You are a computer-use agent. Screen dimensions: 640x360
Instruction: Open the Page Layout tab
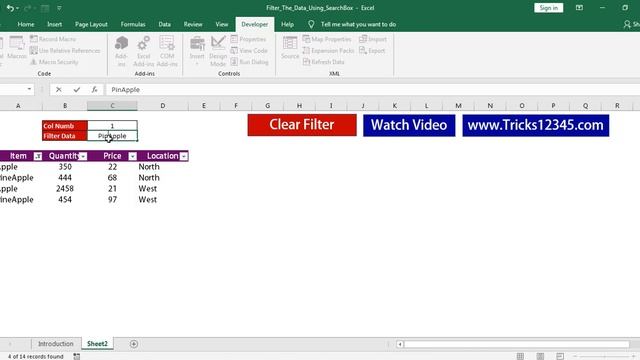click(x=91, y=24)
